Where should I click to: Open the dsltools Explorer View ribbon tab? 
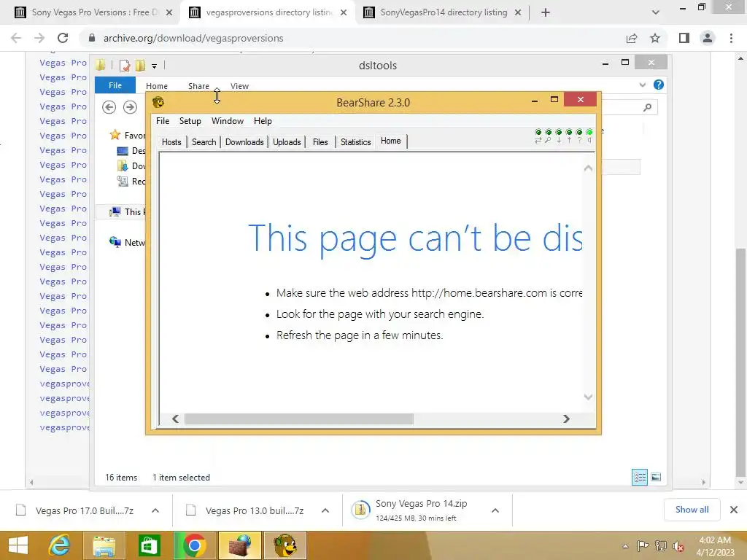click(x=239, y=86)
